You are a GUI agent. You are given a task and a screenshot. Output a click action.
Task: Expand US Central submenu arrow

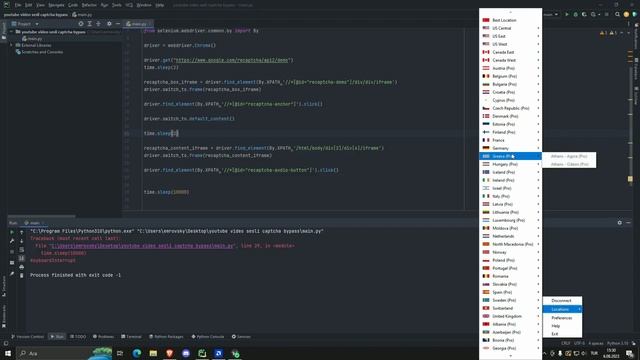coord(538,28)
